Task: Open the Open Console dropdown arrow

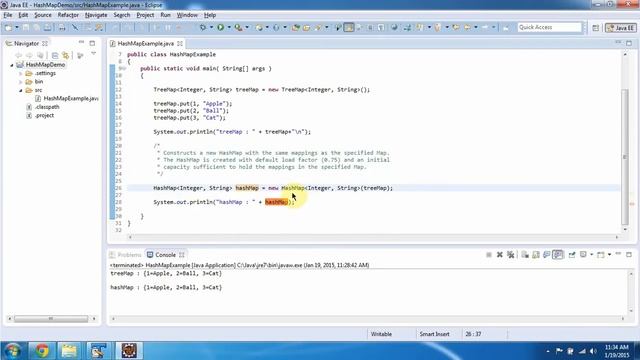Action: click(609, 255)
